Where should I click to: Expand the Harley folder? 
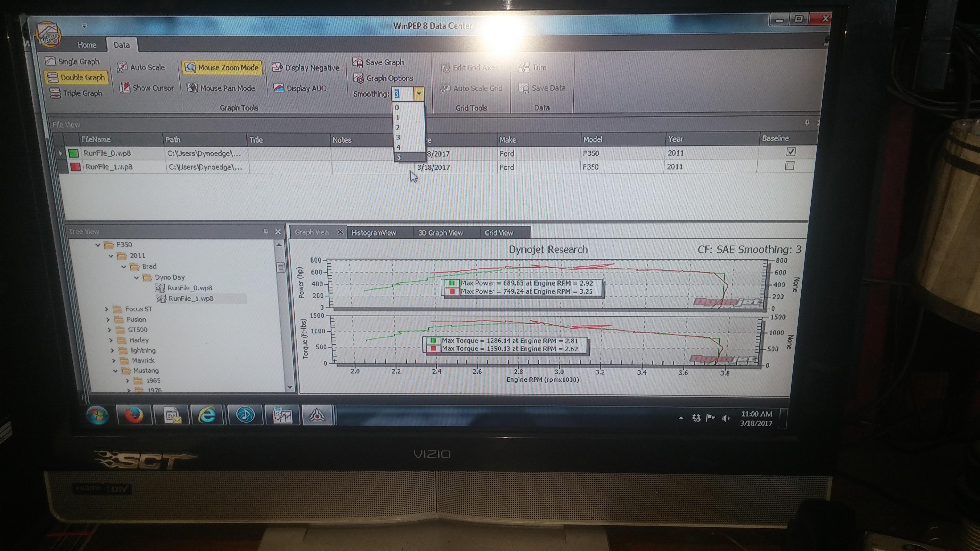(111, 340)
